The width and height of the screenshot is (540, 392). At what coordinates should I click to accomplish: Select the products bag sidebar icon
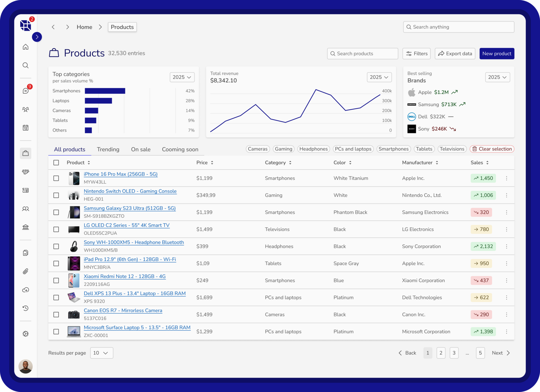pos(26,153)
